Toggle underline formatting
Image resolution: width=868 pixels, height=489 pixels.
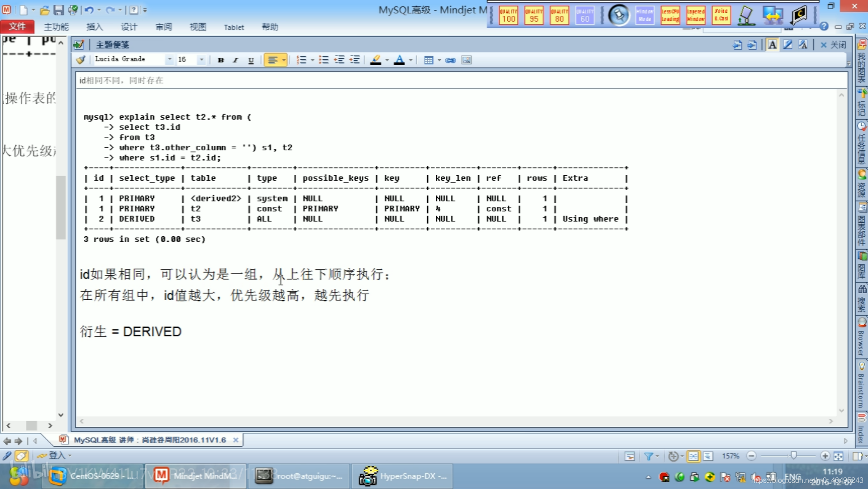pyautogui.click(x=251, y=60)
